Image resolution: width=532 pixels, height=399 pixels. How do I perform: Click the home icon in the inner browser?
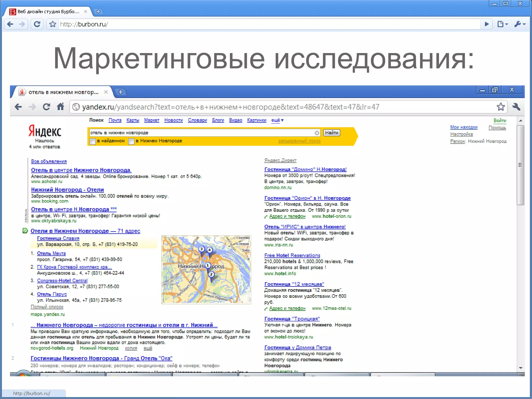click(61, 107)
